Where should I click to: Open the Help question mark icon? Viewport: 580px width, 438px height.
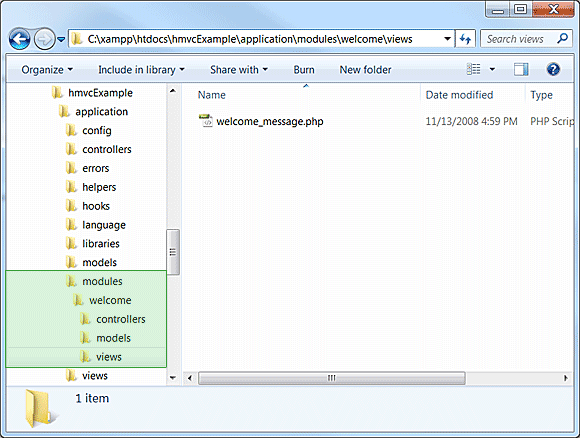click(553, 70)
